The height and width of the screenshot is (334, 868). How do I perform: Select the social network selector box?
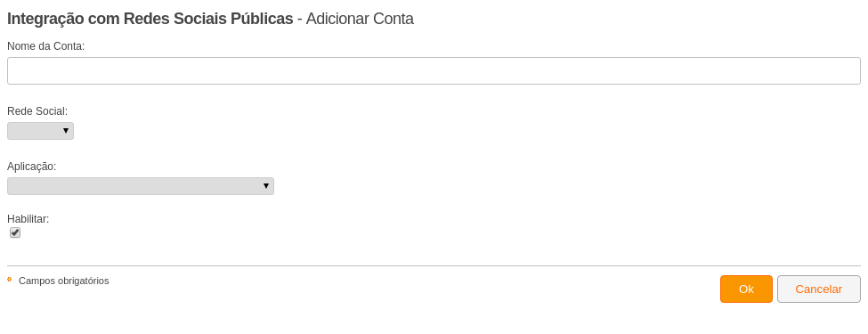click(x=40, y=131)
